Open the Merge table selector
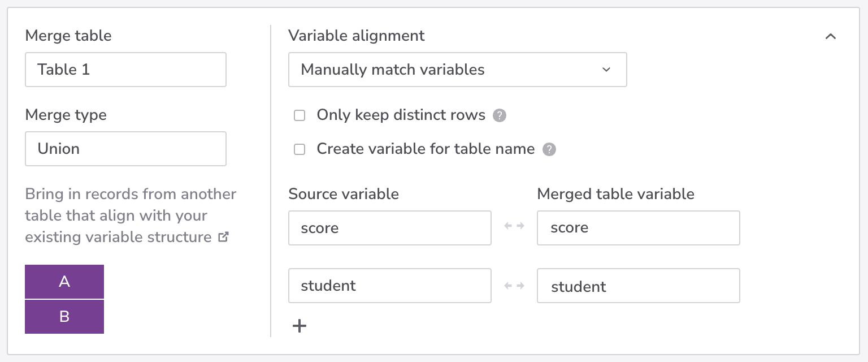 point(125,70)
